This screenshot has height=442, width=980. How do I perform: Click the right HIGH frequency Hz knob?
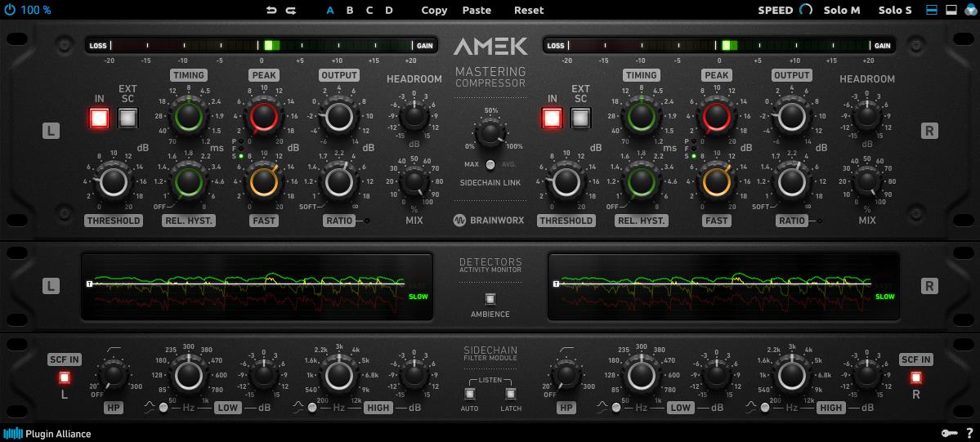tap(792, 376)
